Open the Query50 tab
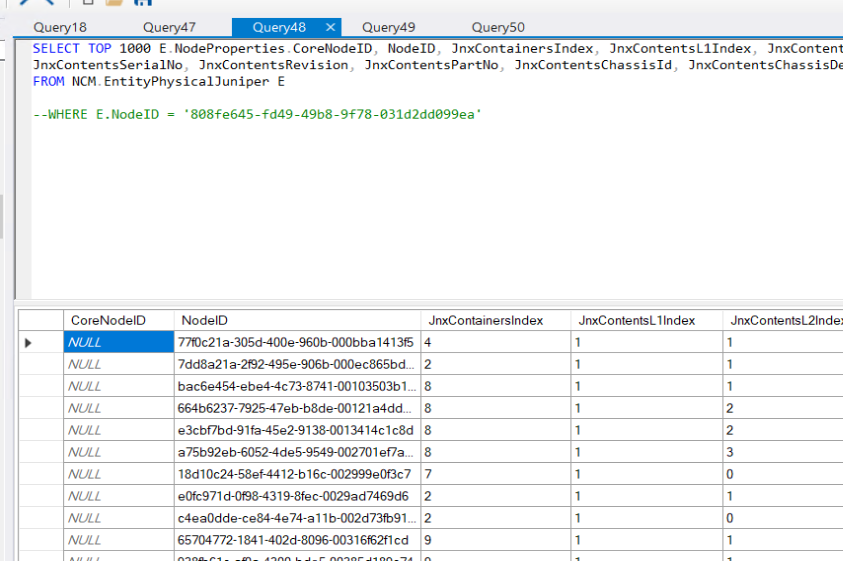The height and width of the screenshot is (561, 843). click(498, 27)
